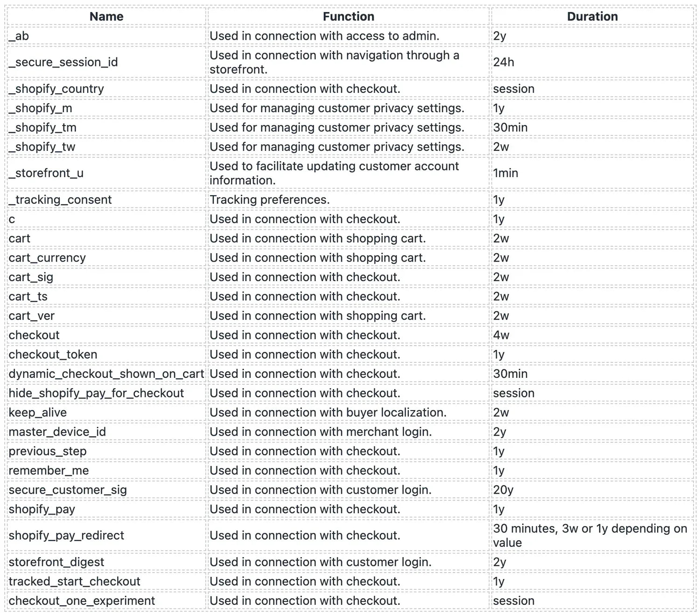
Task: Click the Duration column header
Action: 592,17
